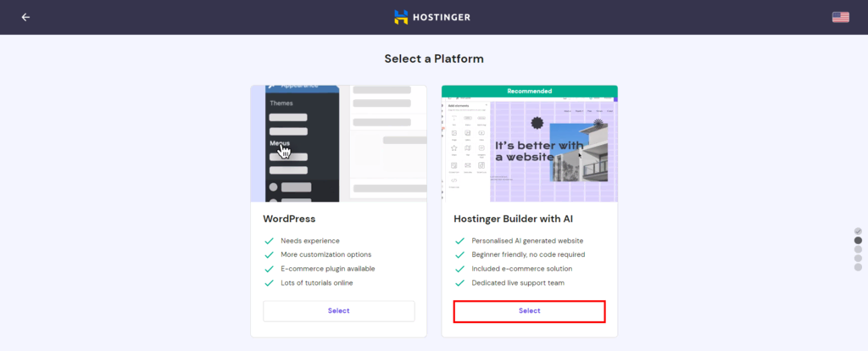This screenshot has width=868, height=351.
Task: Click checkmark beside "Dedicated live support team"
Action: tap(459, 283)
